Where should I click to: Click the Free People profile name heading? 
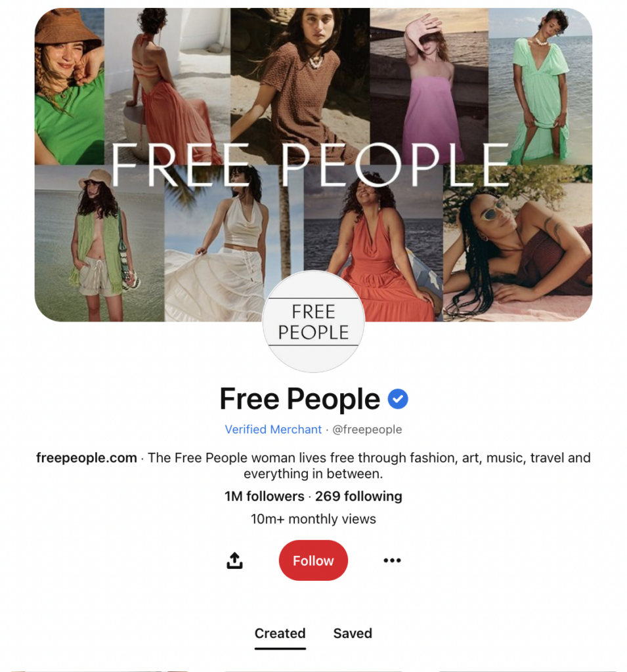[300, 399]
